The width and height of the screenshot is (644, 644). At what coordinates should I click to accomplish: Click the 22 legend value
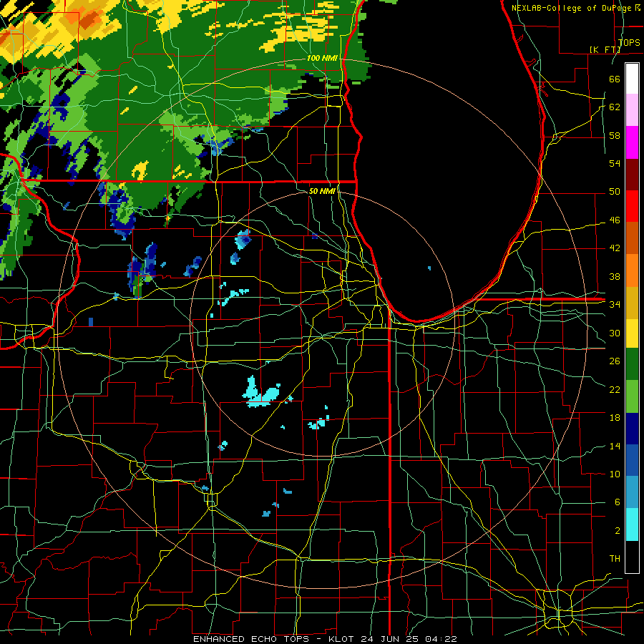(615, 389)
